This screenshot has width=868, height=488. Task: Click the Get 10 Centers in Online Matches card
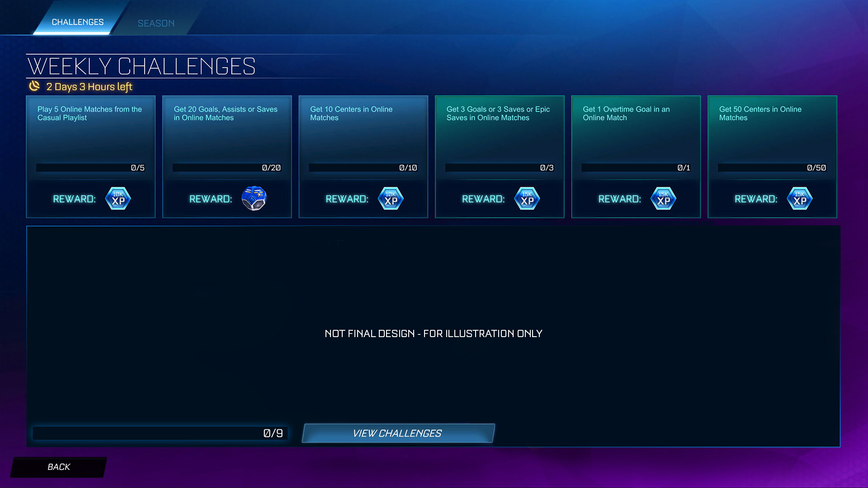(x=363, y=156)
